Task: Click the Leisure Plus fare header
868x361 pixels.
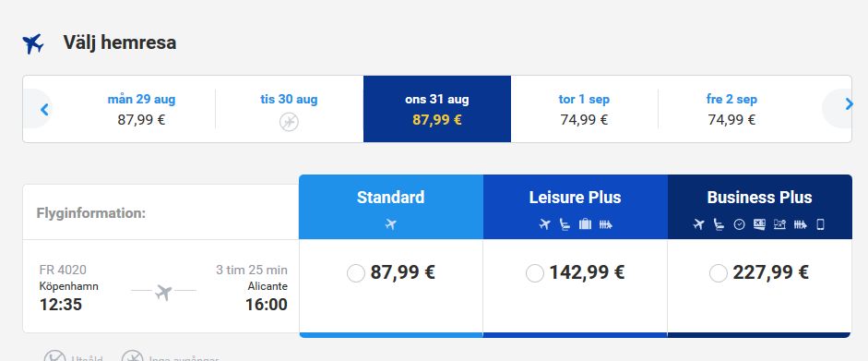Action: 576,207
